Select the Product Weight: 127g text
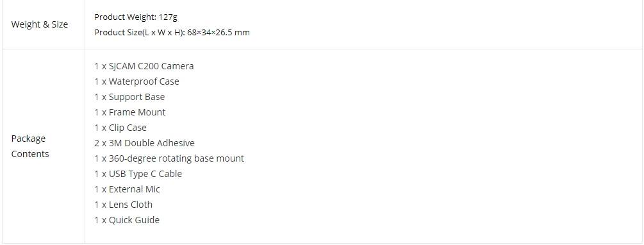 (x=136, y=17)
